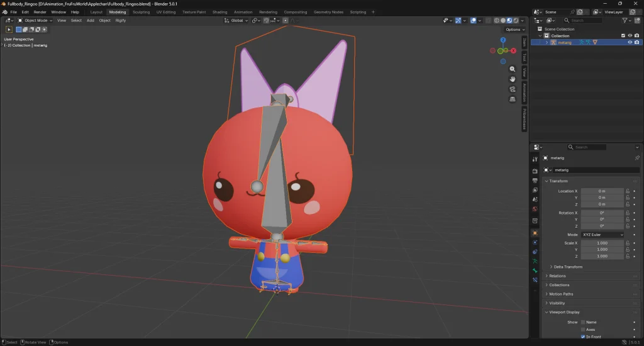Screen dimensions: 644x346
Task: Open the File menu
Action: [14, 12]
